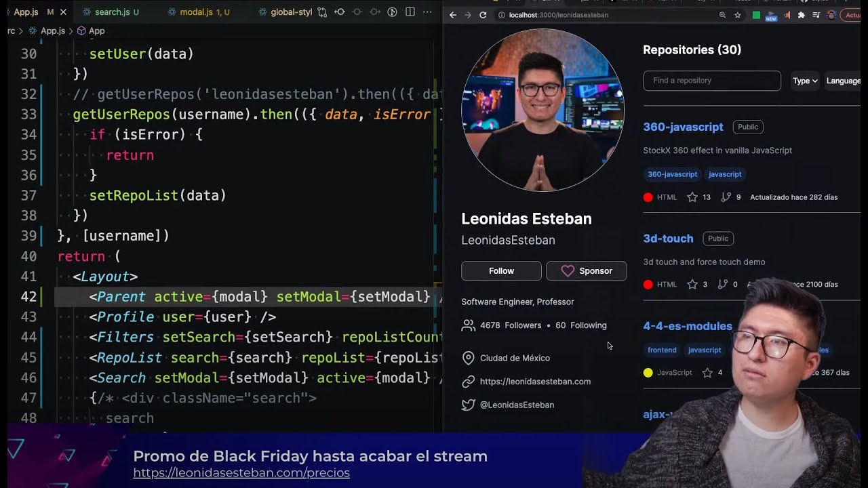The width and height of the screenshot is (868, 488).
Task: Click the location pin icon
Action: (x=468, y=358)
